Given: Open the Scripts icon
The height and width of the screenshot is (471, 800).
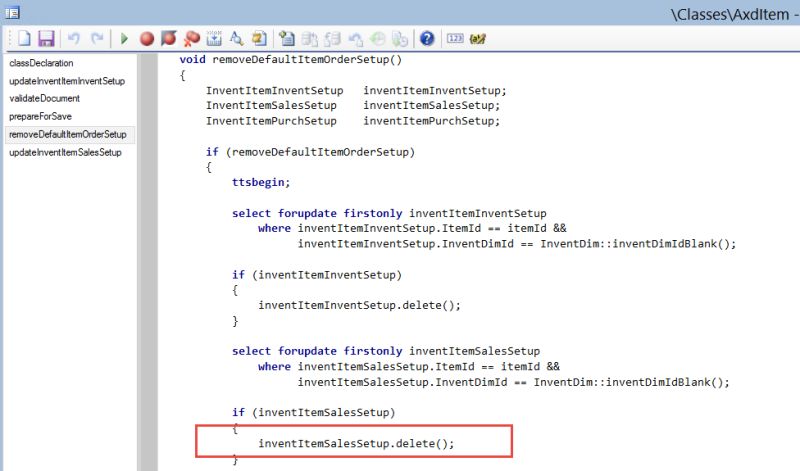Looking at the screenshot, I should click(287, 38).
